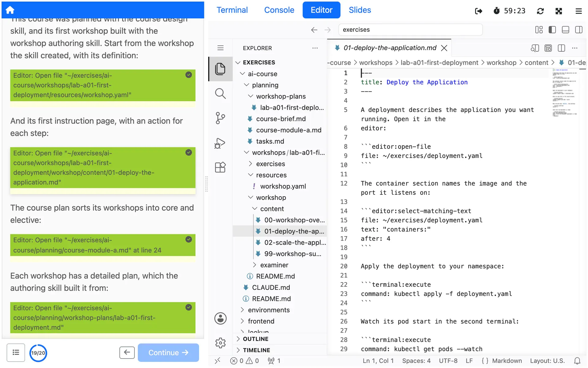Screen dimensions: 588x368
Task: Open notifications bell in status bar
Action: tap(577, 361)
